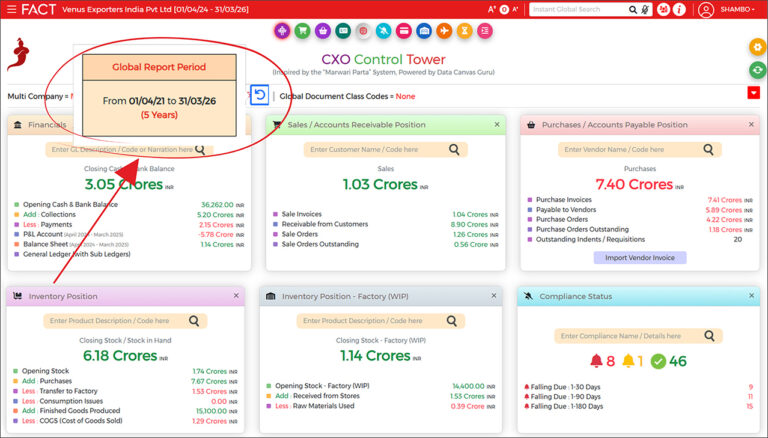Close the Inventory Position card
The width and height of the screenshot is (768, 438).
(x=236, y=296)
